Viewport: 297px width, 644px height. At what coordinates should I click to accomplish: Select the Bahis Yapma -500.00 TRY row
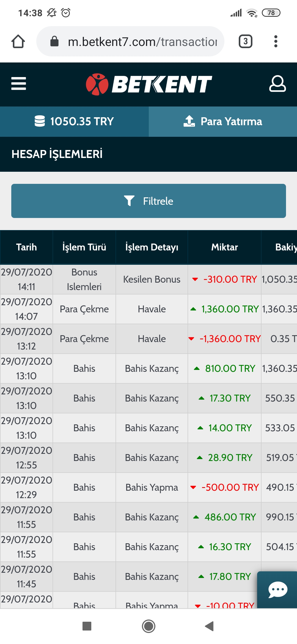(148, 487)
